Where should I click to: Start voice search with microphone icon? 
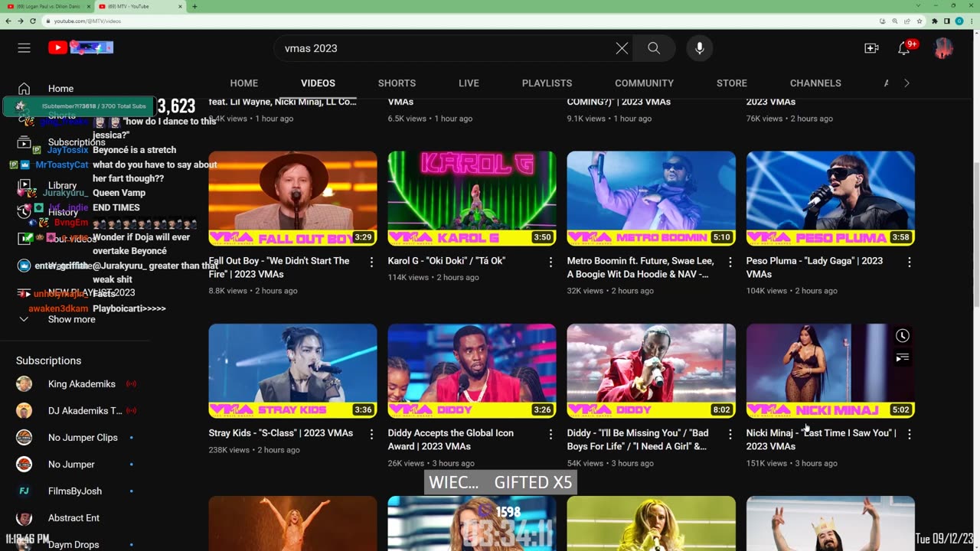coord(699,48)
